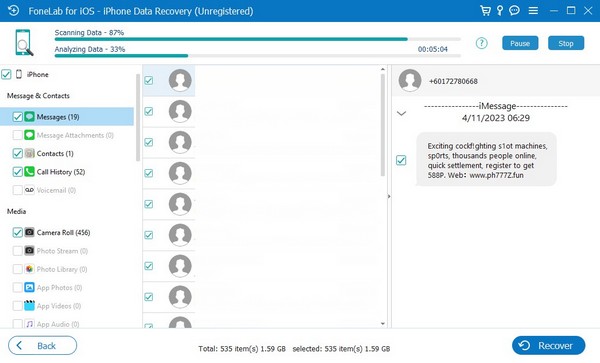Open Camera Roll (456) category
Screen dimensions: 600x363
pos(64,233)
